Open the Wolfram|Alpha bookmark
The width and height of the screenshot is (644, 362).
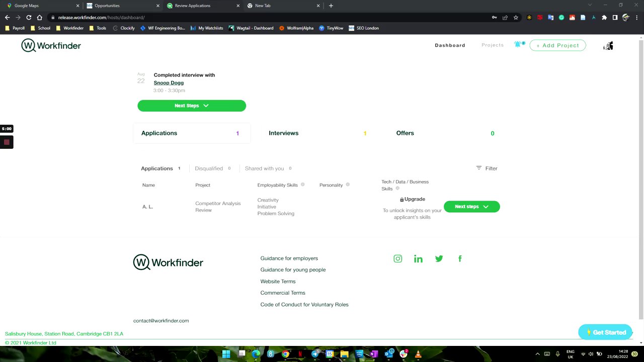pos(296,28)
